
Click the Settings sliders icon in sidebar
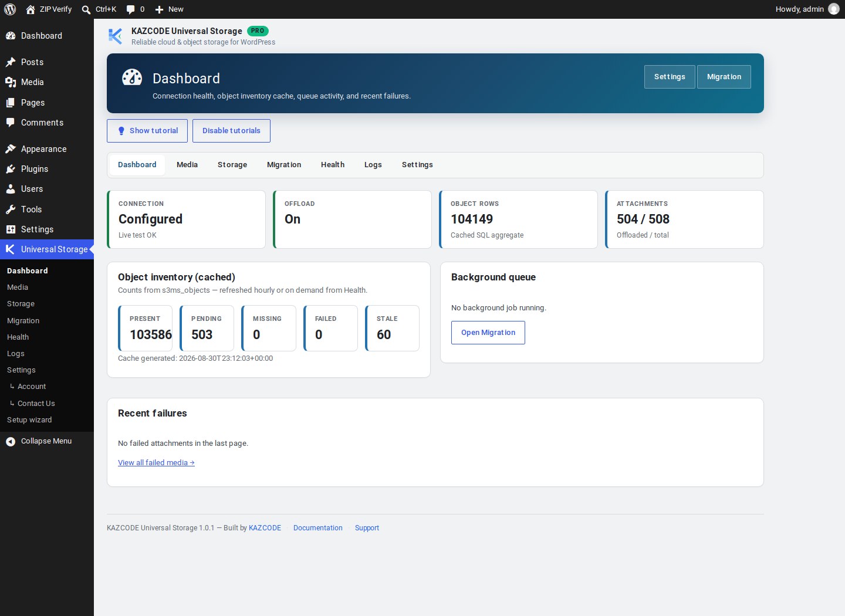coord(11,229)
